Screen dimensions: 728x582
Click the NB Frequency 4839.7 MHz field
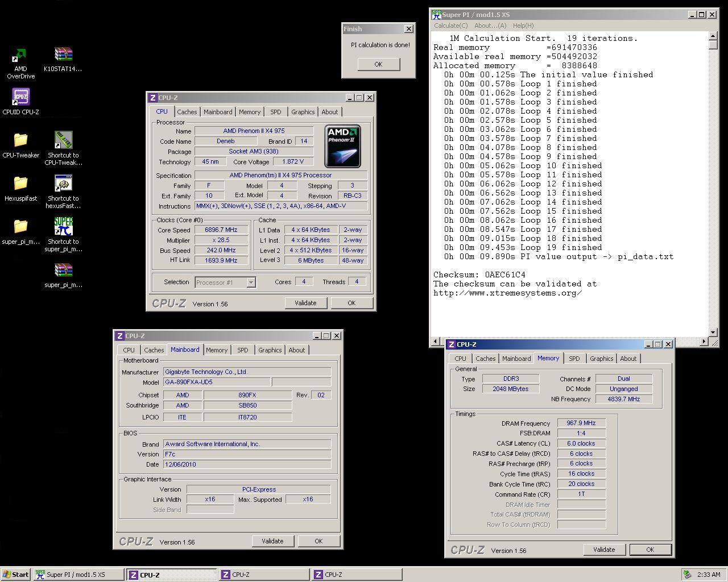[x=624, y=399]
